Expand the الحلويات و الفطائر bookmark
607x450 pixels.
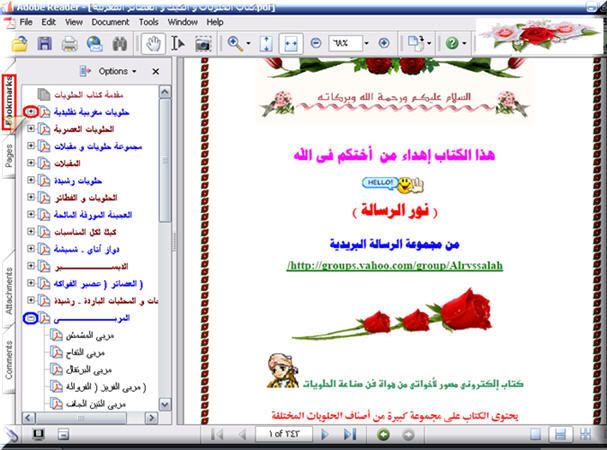[x=31, y=197]
